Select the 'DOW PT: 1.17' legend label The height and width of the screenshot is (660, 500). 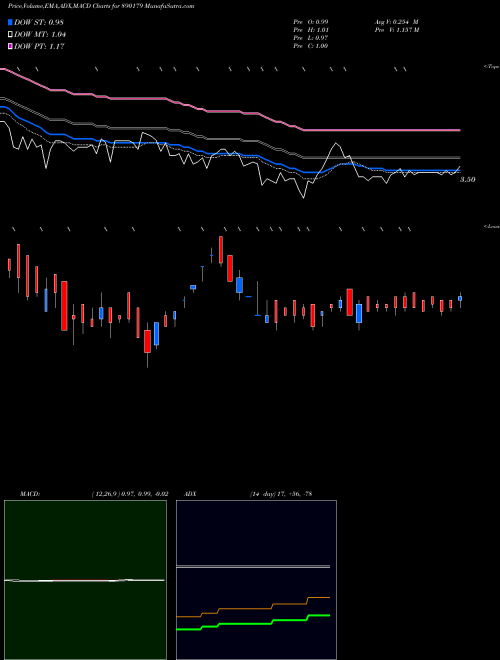39,47
